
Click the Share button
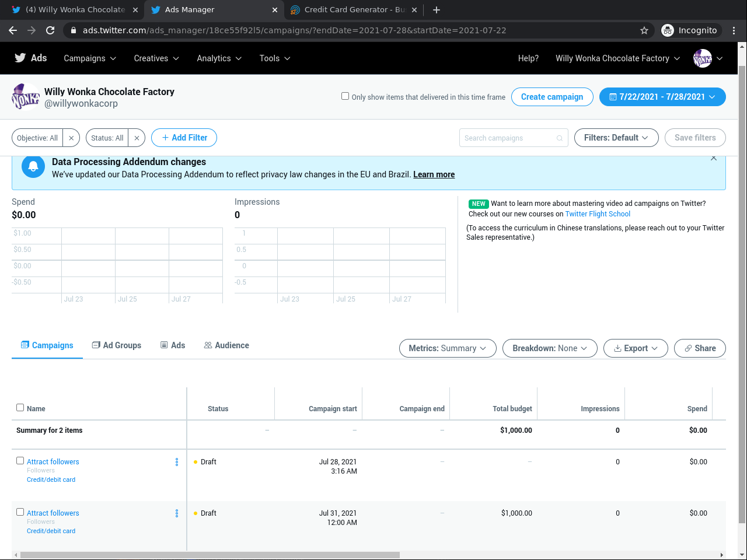pos(700,348)
